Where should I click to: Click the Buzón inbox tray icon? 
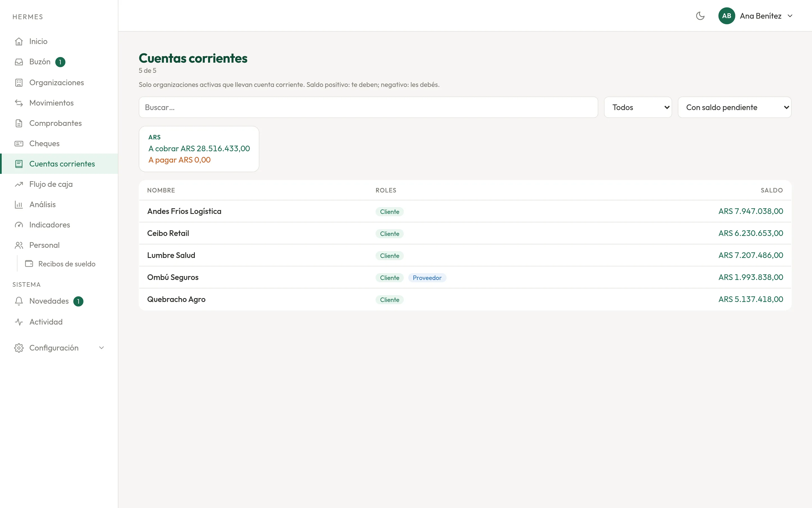(x=19, y=62)
